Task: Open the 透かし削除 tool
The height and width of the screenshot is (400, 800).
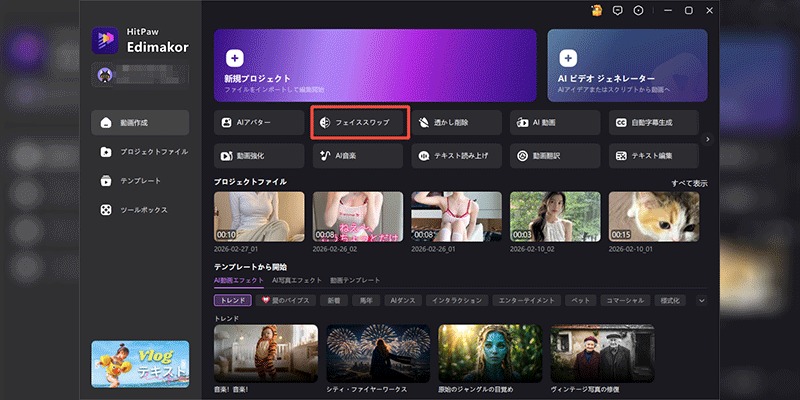Action: coord(457,123)
